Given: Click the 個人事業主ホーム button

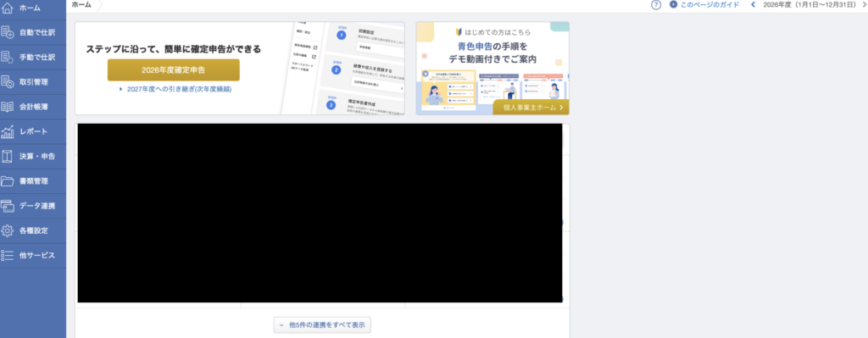Looking at the screenshot, I should coord(531,108).
